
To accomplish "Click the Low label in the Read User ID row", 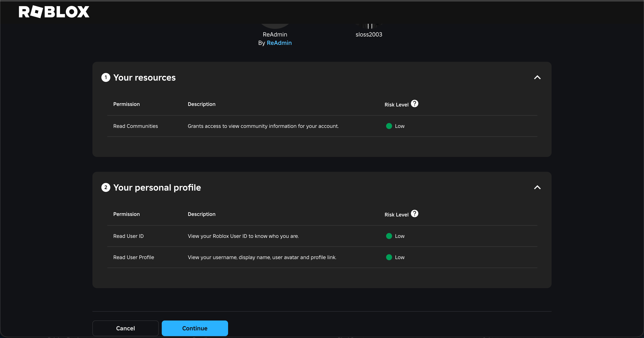I will tap(400, 236).
